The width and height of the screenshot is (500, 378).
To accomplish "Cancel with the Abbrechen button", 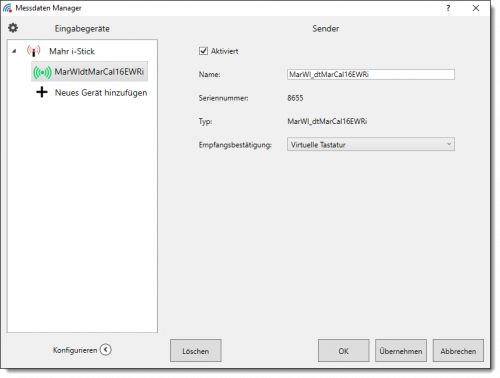I will point(458,351).
